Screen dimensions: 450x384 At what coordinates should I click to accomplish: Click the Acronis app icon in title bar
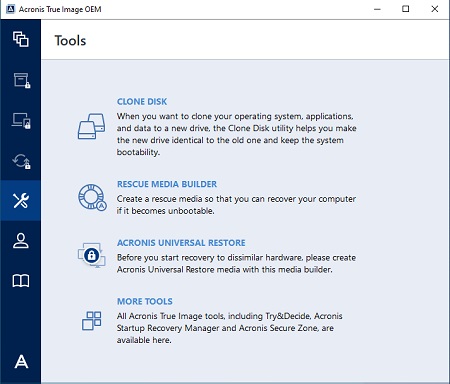click(10, 9)
